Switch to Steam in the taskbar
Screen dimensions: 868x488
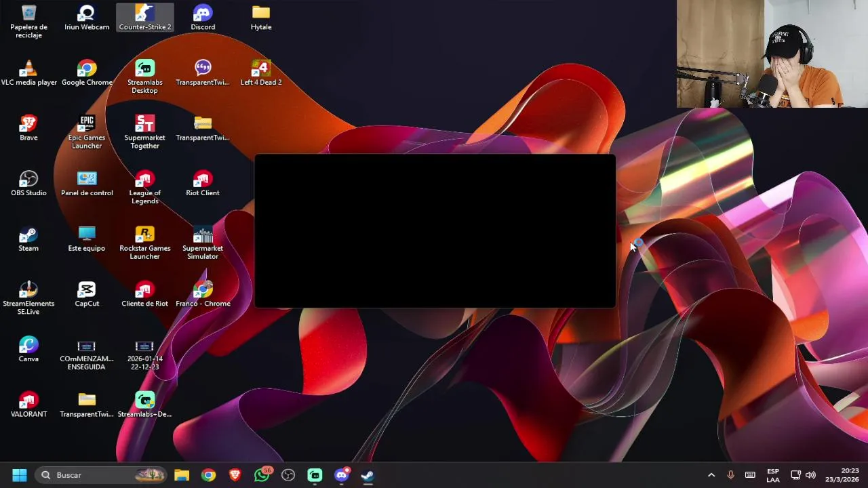368,475
